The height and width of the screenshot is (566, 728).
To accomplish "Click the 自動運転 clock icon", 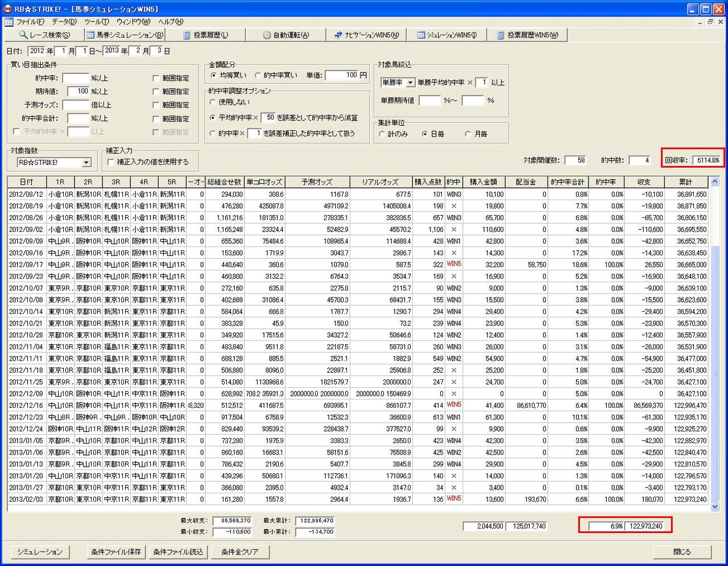I will (x=267, y=35).
